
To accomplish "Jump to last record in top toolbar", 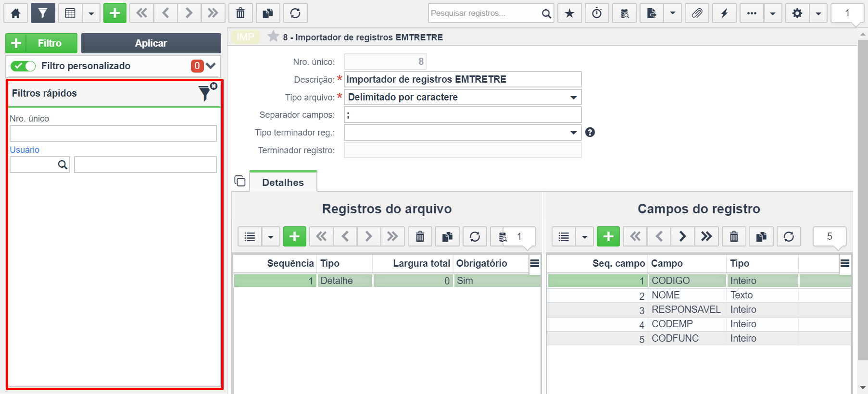I will tap(213, 13).
